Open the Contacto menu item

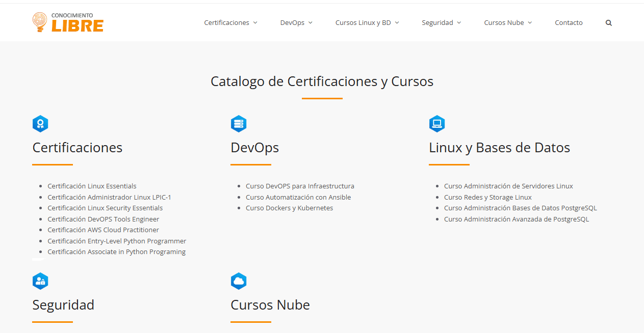coord(569,22)
